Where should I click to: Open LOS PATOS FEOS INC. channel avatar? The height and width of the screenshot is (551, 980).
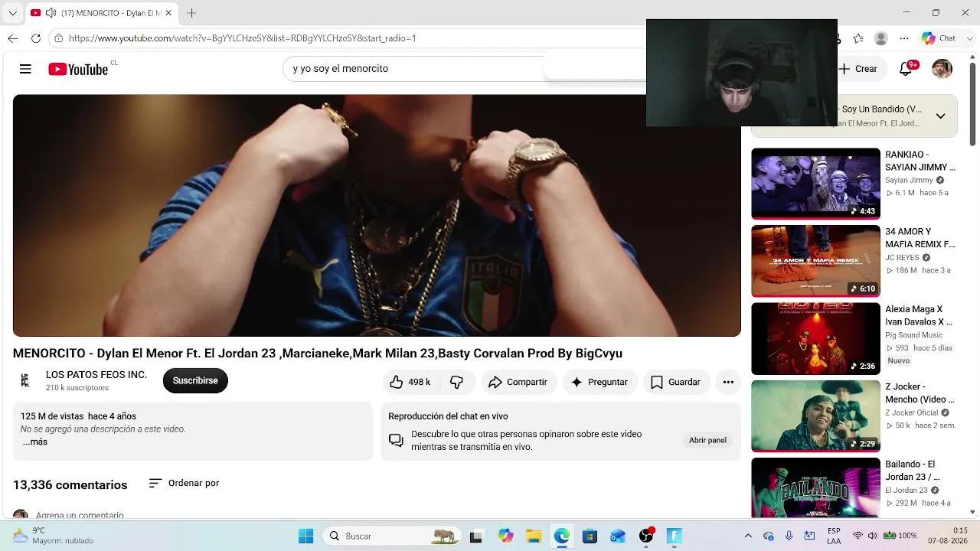pos(24,380)
